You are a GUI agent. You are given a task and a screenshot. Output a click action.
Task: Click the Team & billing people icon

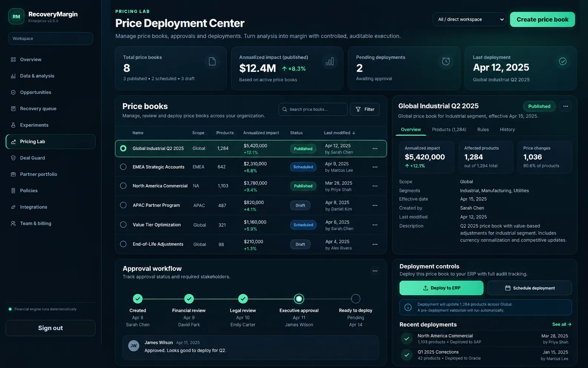[x=13, y=223]
